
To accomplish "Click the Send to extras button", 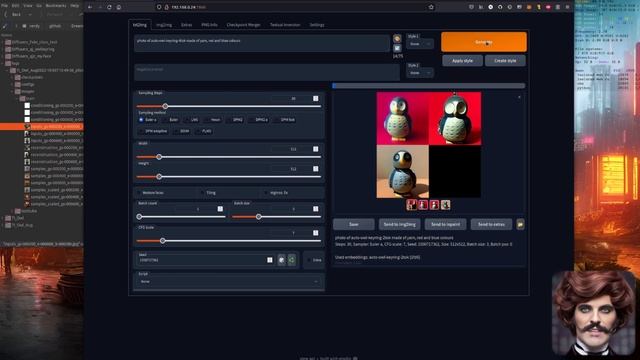I will click(491, 224).
